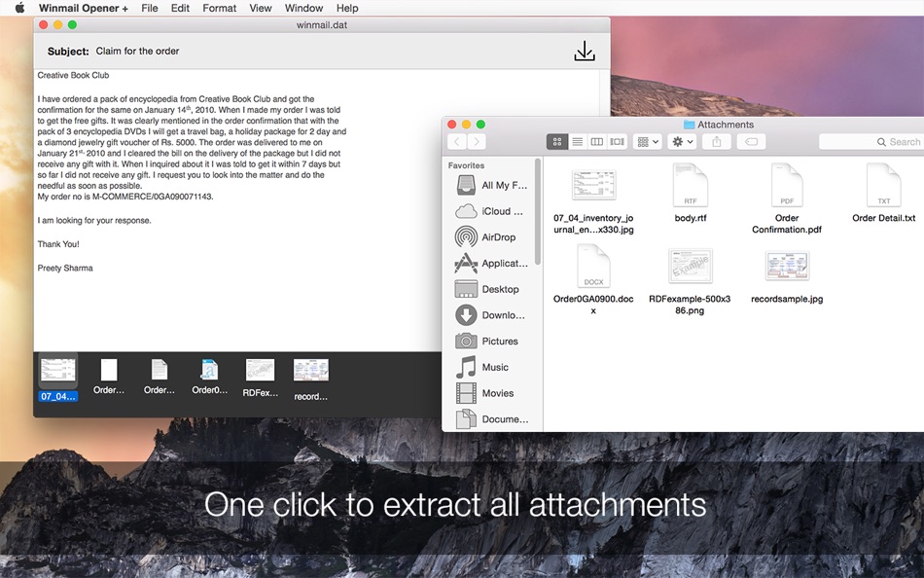Select the 07_04_inventory_journal jpg file

tap(593, 186)
